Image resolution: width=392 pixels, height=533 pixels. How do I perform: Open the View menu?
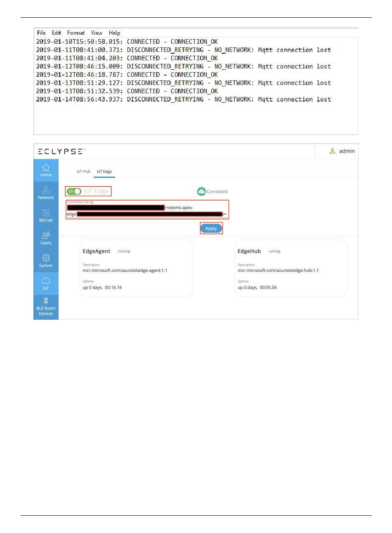click(x=97, y=33)
